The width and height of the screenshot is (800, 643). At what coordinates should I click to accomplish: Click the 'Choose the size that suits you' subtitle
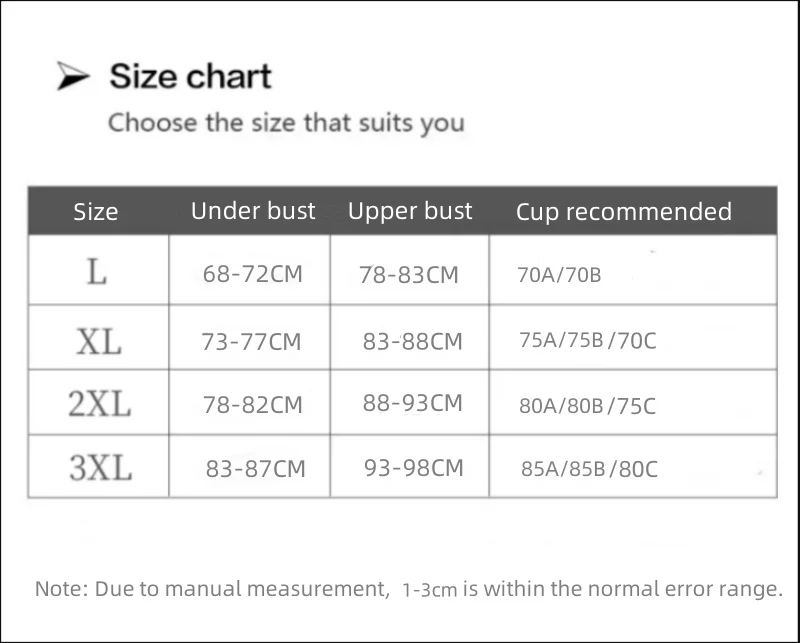286,124
